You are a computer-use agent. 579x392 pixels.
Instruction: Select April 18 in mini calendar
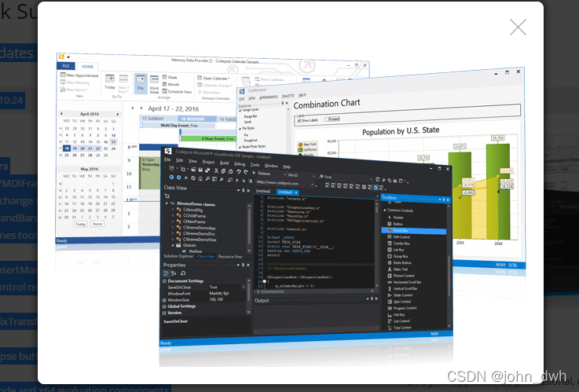[x=67, y=148]
